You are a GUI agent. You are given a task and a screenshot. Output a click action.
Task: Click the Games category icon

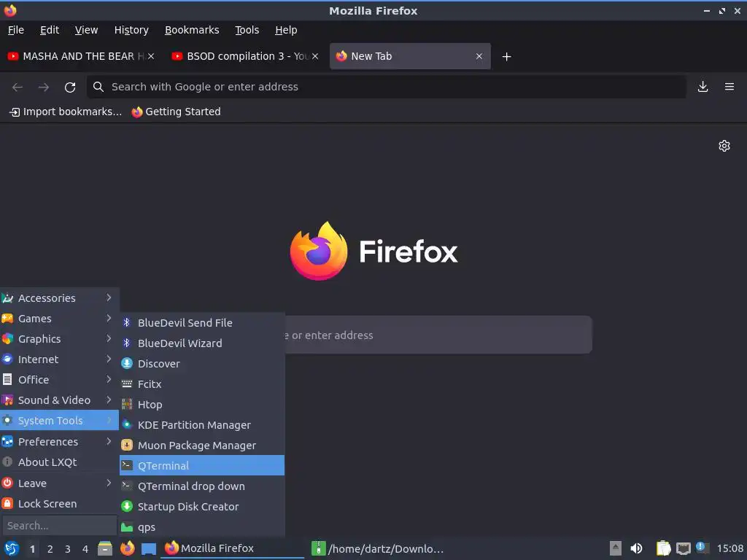click(x=7, y=319)
